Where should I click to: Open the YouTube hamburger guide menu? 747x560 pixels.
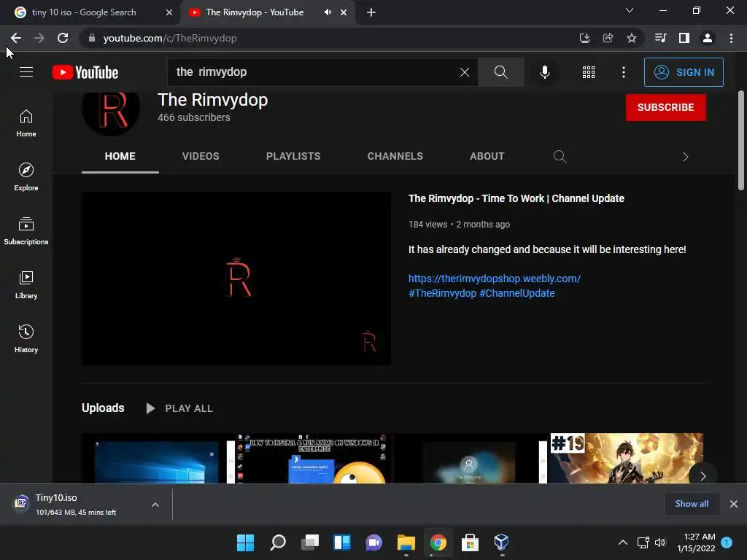tap(26, 72)
